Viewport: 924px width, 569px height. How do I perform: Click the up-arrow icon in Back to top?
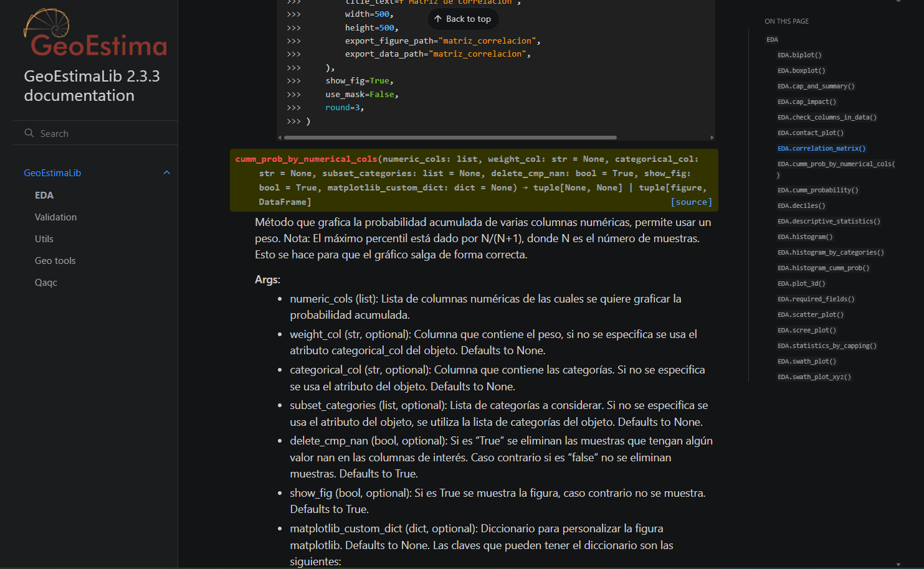click(x=438, y=19)
